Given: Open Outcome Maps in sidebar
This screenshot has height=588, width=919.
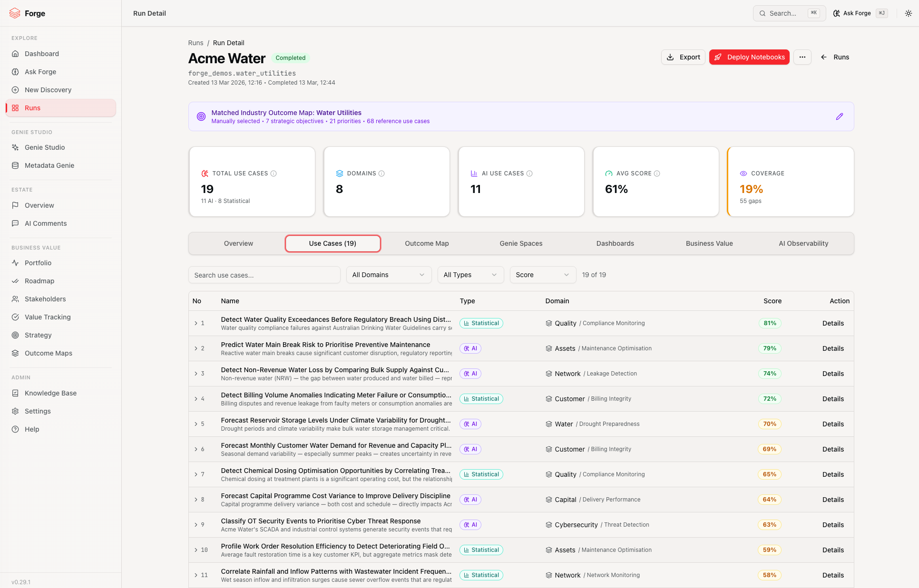Looking at the screenshot, I should coord(61,353).
